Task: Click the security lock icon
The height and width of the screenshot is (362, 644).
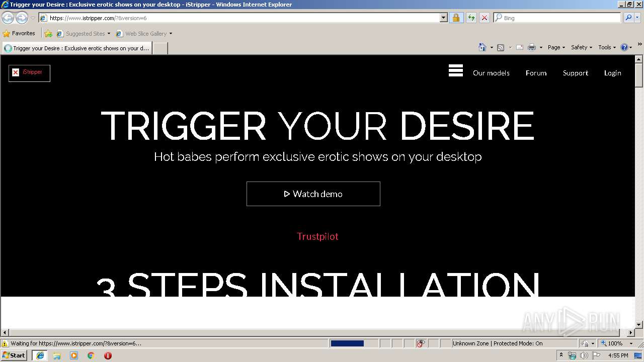Action: 456,18
